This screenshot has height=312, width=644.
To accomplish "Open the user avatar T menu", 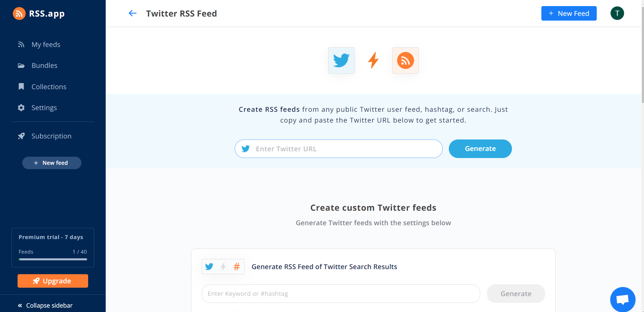I will [617, 13].
